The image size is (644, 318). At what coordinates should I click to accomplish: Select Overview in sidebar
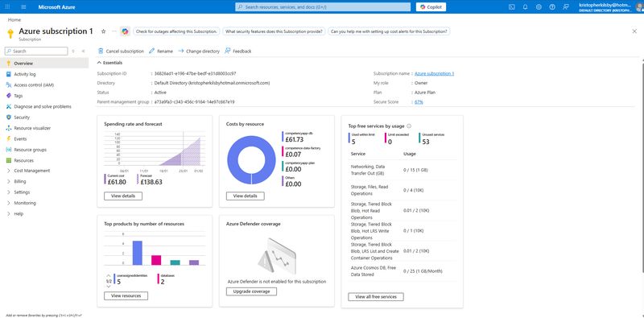coord(44,64)
